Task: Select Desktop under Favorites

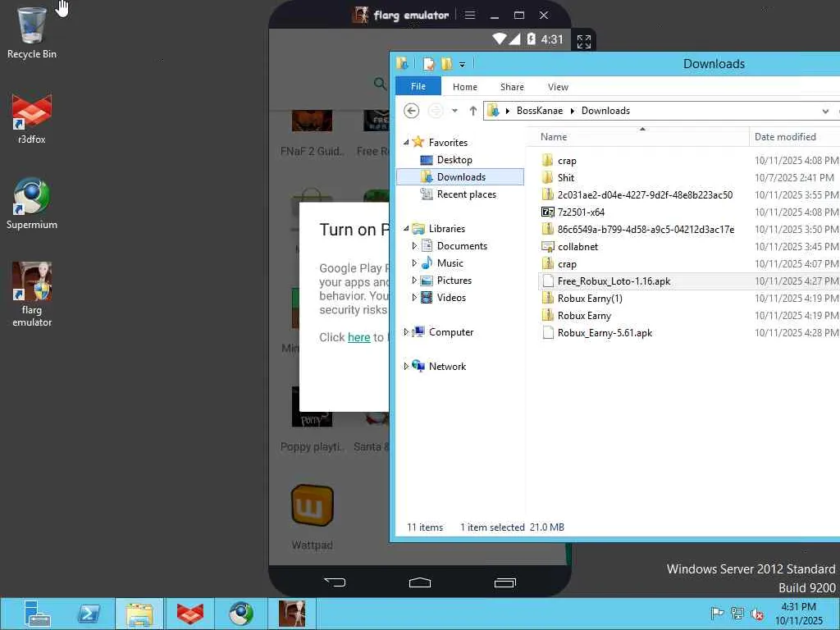Action: [x=454, y=160]
